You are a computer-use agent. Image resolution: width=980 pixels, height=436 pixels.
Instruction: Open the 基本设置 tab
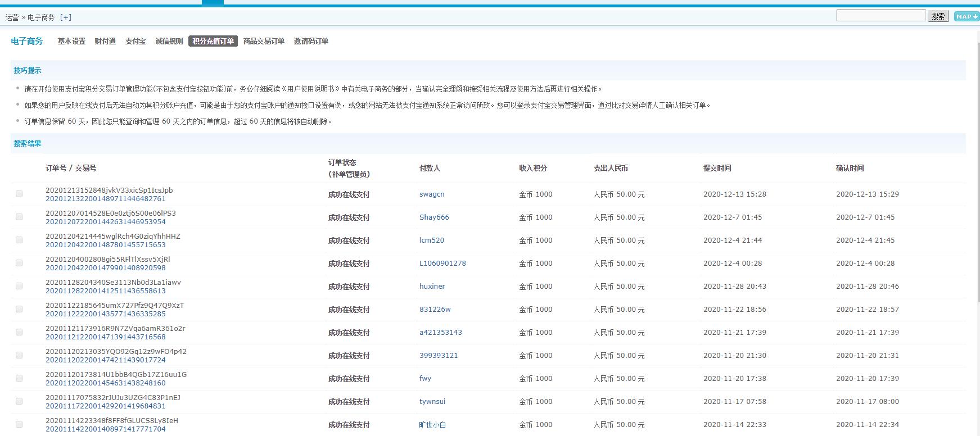click(71, 41)
